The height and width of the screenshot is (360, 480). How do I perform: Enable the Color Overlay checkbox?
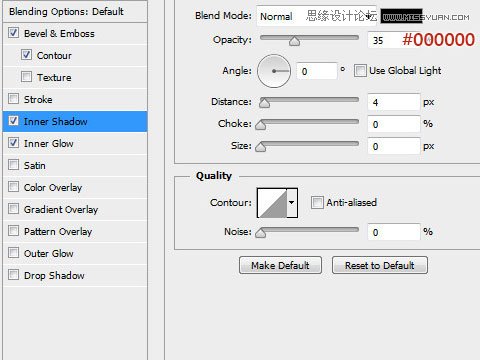(13, 187)
